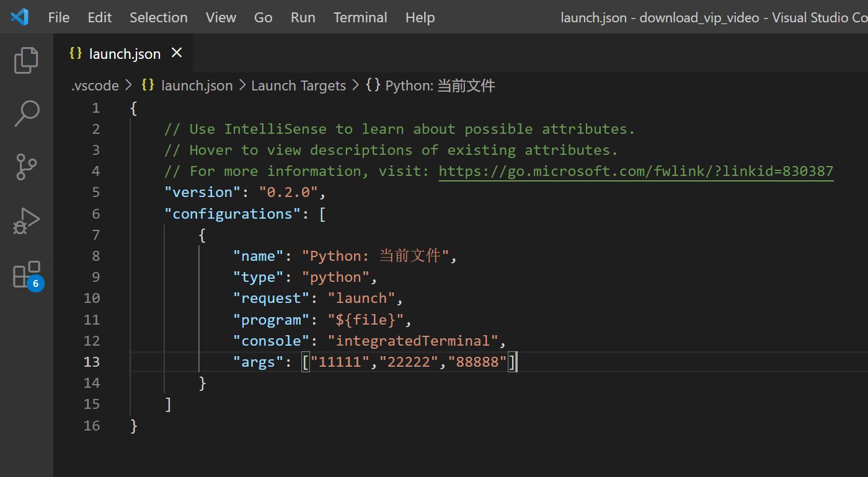
Task: Select the launch.json editor tab
Action: click(x=123, y=54)
